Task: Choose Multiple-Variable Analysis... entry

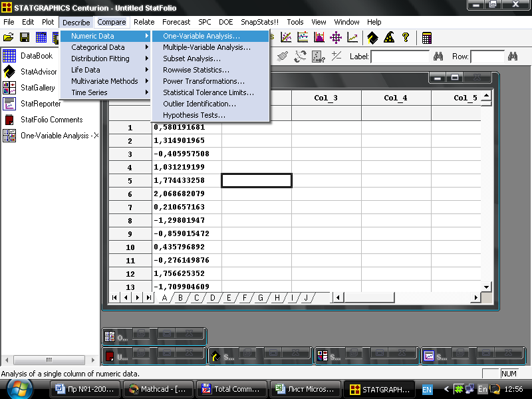Action: (210, 47)
